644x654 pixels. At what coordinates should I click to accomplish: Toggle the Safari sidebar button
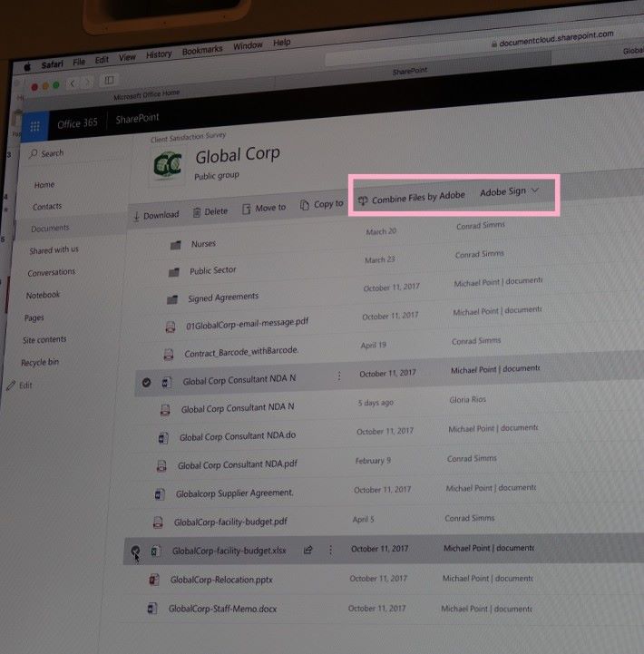click(x=109, y=79)
